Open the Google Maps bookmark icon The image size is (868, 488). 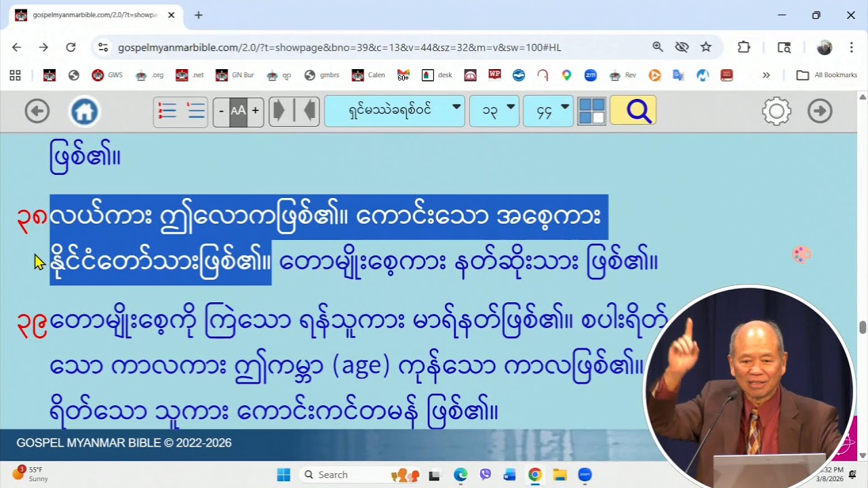(566, 75)
